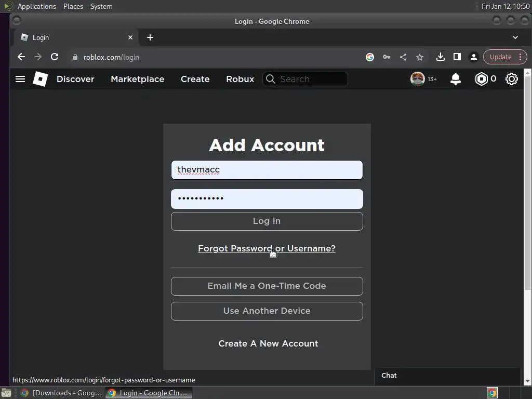Open the Robux page
Viewport: 532px width, 399px height.
(240, 79)
